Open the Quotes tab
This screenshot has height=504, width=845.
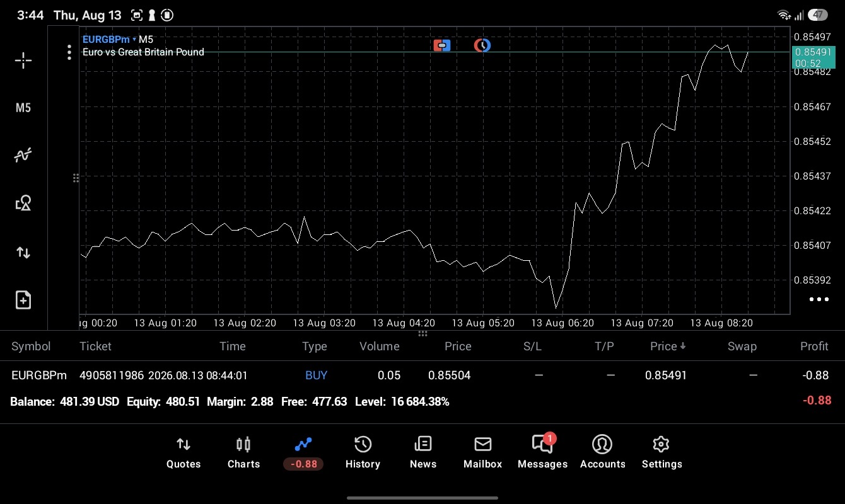[184, 453]
